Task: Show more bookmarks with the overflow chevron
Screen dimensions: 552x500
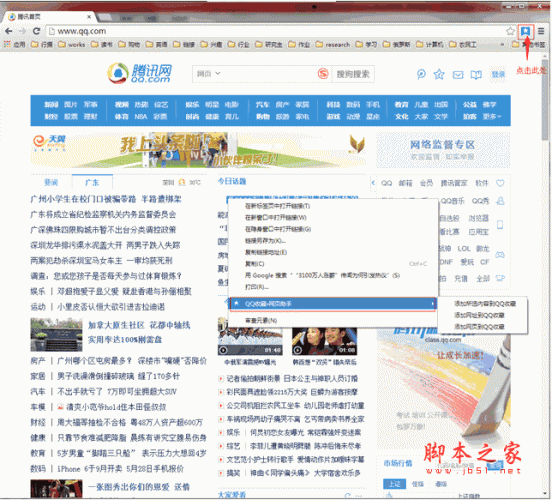Action: coord(502,44)
